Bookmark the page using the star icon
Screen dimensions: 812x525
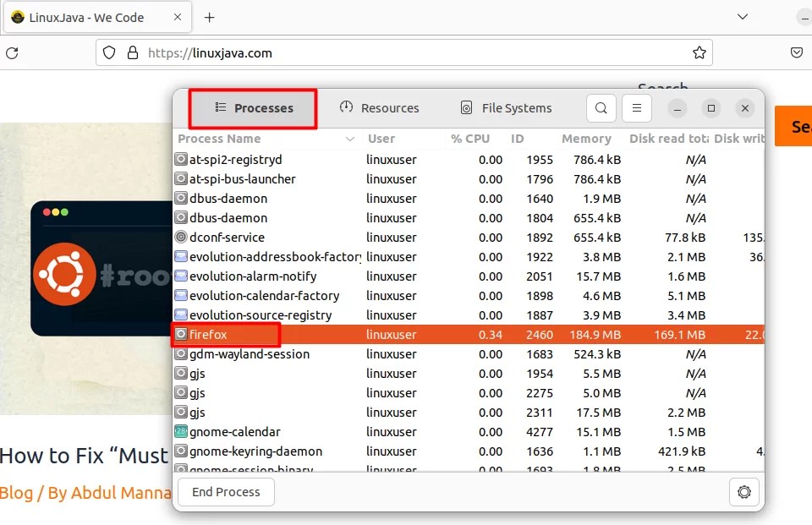(x=700, y=52)
